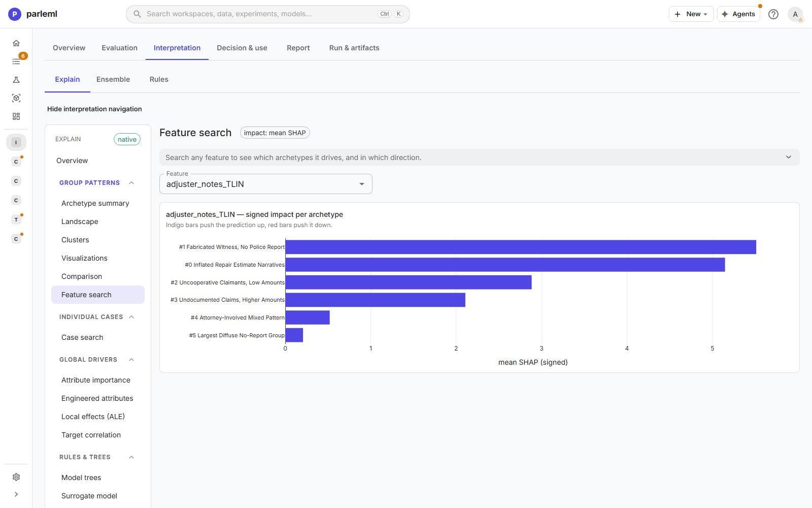The image size is (812, 508).
Task: Click the parleml logo icon
Action: [15, 14]
